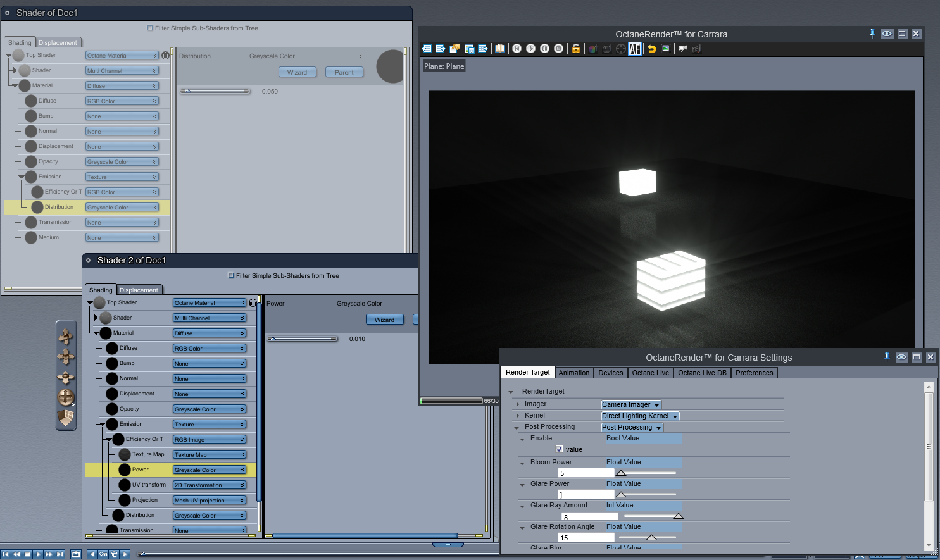
Task: Open the Camera Imager dropdown
Action: (631, 404)
